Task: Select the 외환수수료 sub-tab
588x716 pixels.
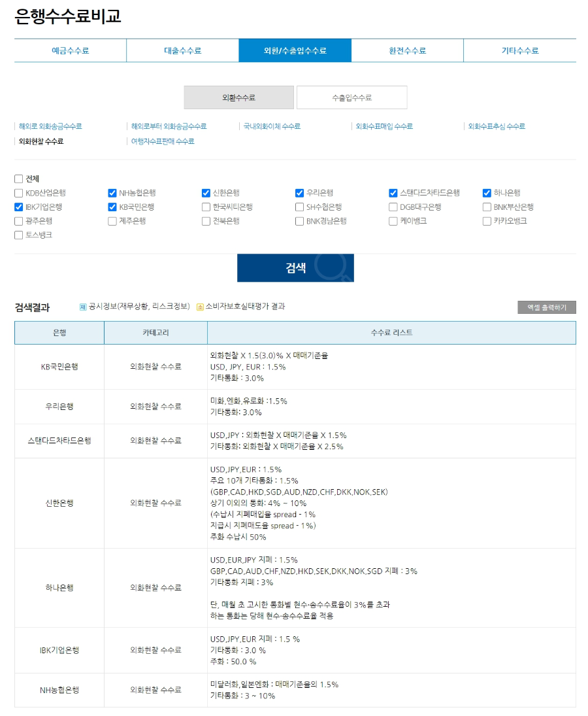Action: click(239, 97)
